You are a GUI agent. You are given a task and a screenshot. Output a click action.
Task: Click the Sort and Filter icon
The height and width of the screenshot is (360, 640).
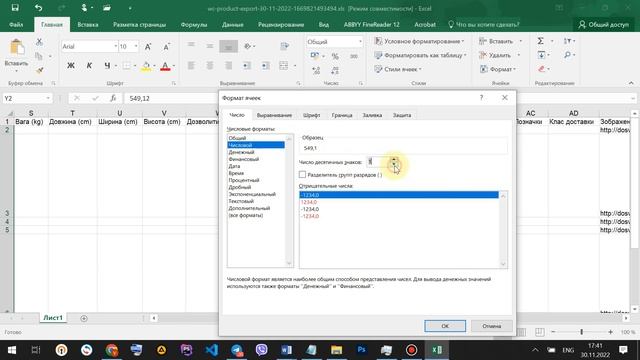tap(567, 41)
